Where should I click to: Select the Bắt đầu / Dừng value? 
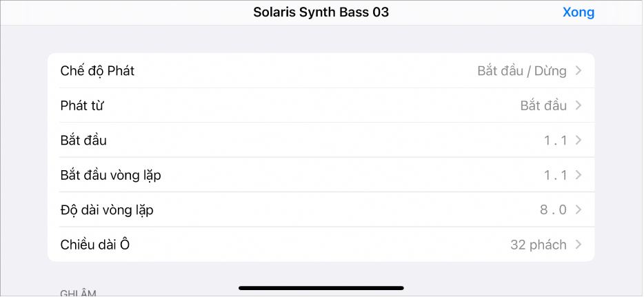(521, 70)
